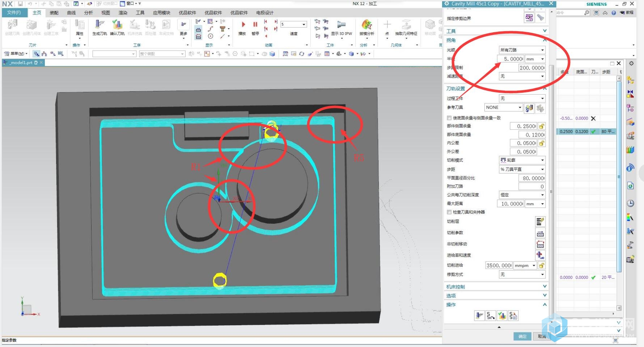Open the web browser tab in resource bar
Viewport: 644px width, 347px height.
(630, 168)
